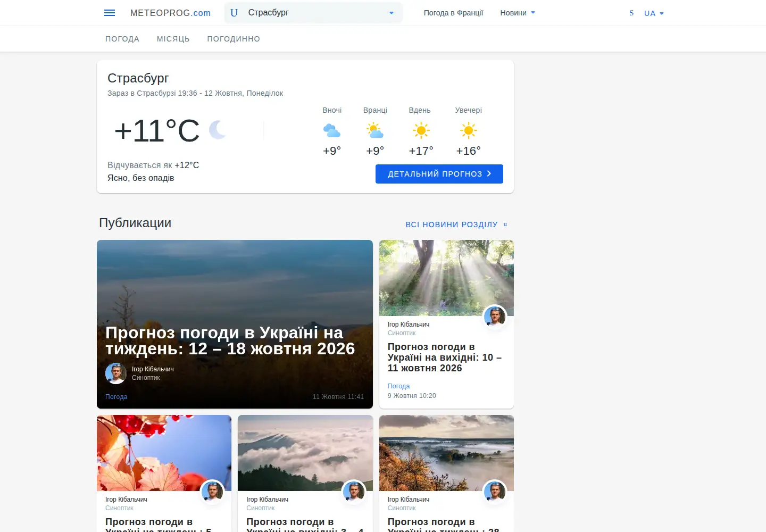Viewport: 766px width, 532px height.
Task: Switch to the ПОГОДИННО tab
Action: pos(234,39)
